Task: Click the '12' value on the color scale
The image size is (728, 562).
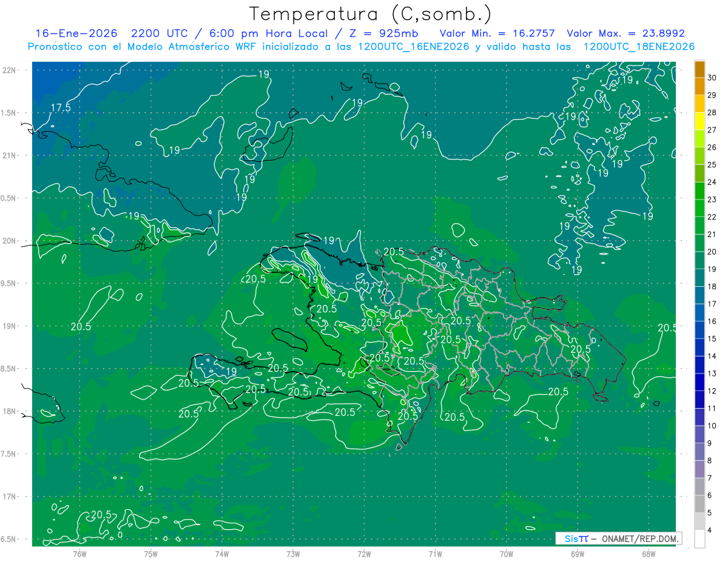Action: pos(713,391)
